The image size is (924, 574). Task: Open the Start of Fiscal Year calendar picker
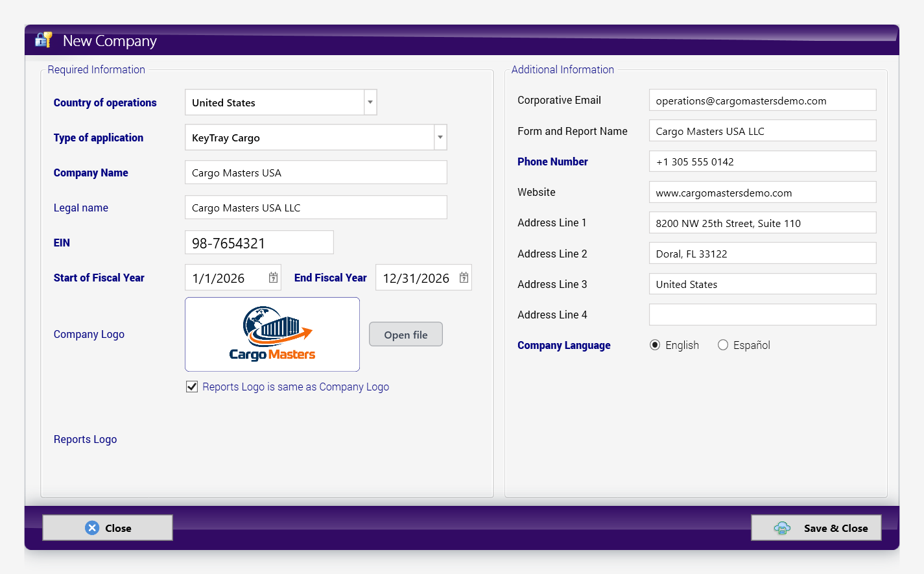274,278
